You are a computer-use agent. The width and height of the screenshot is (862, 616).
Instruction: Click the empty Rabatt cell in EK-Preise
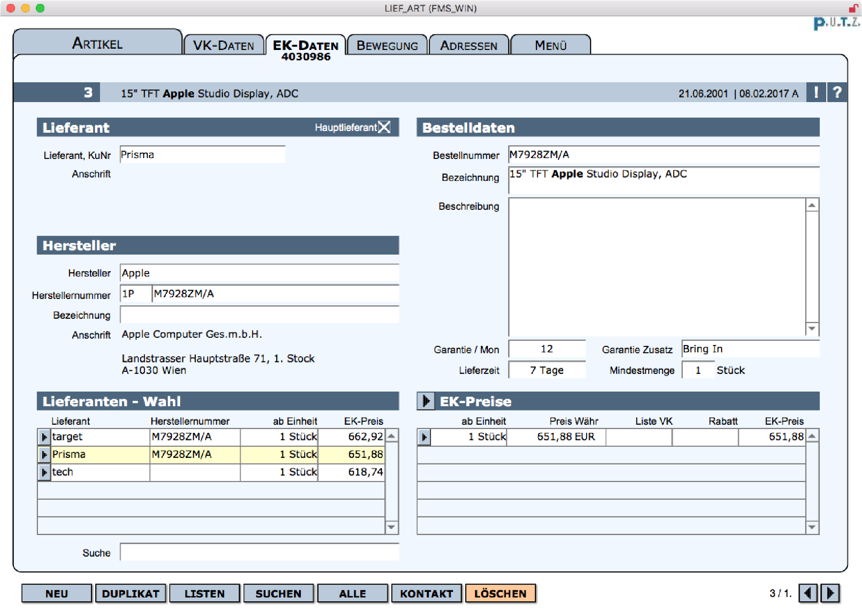tap(706, 437)
